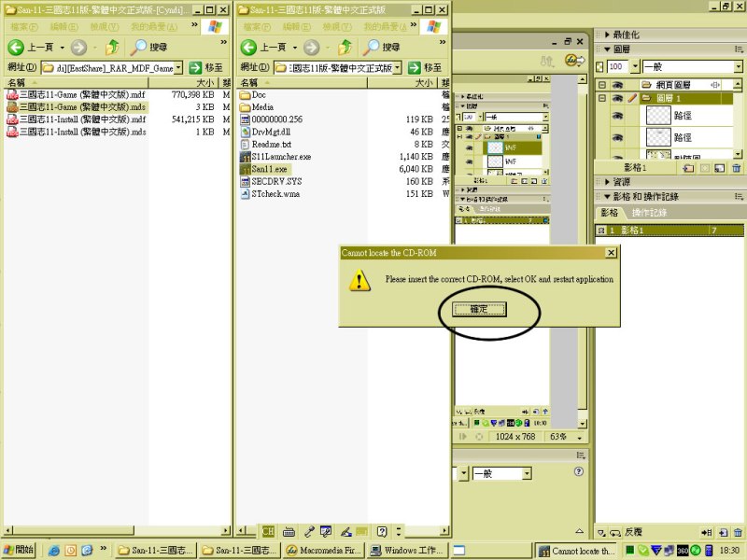Click the 360 icon in system tray
The width and height of the screenshot is (747, 560).
(683, 551)
